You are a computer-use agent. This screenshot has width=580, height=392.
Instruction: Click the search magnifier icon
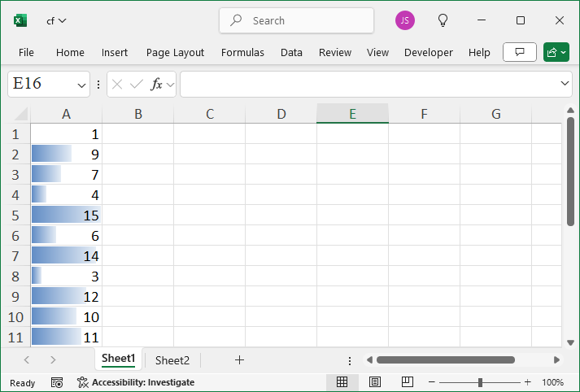pos(236,20)
